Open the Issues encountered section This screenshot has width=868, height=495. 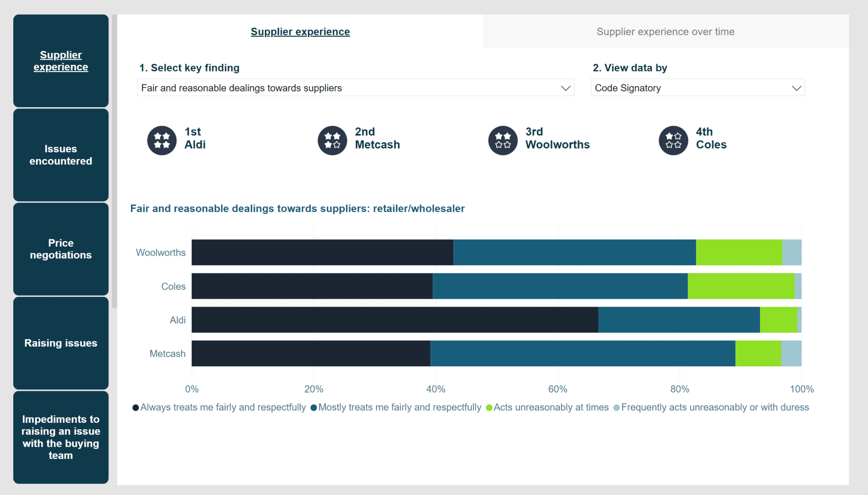[61, 155]
